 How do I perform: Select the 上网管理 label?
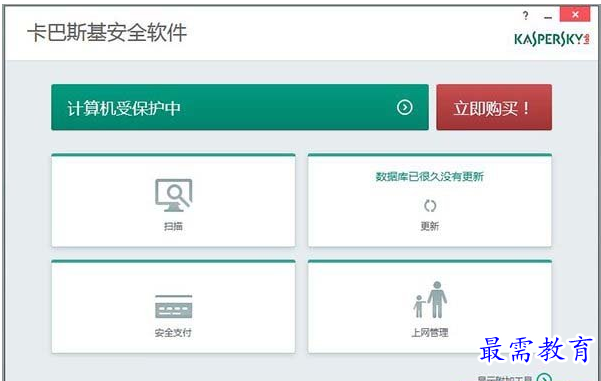(x=430, y=333)
